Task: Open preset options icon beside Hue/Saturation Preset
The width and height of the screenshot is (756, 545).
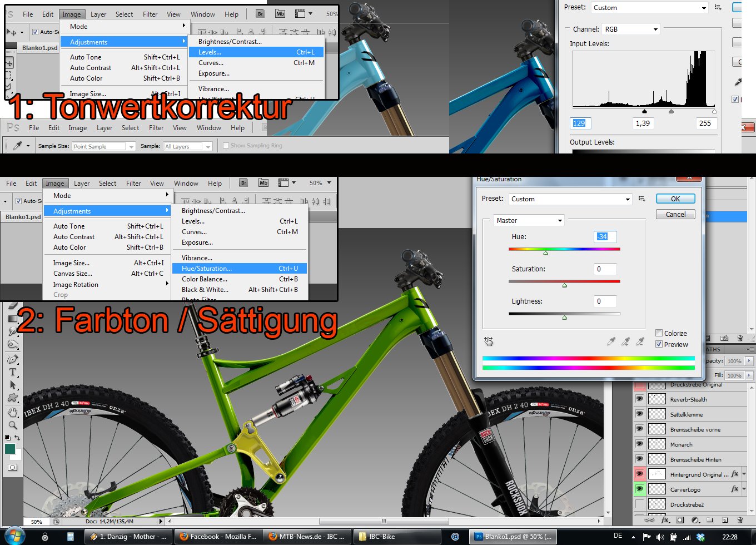Action: (x=642, y=199)
